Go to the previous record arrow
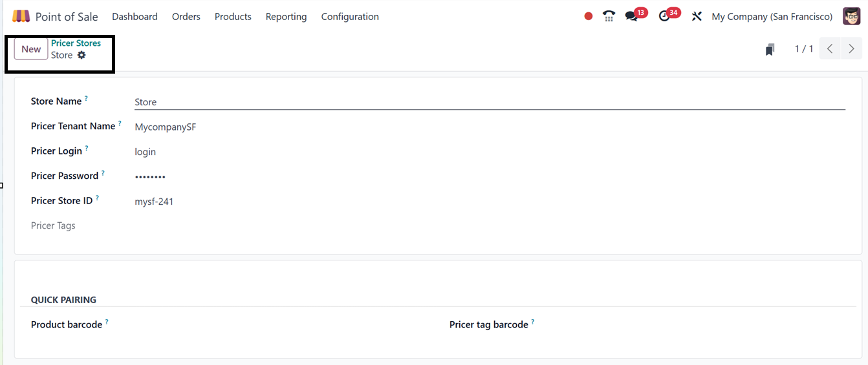This screenshot has width=868, height=365. point(830,49)
